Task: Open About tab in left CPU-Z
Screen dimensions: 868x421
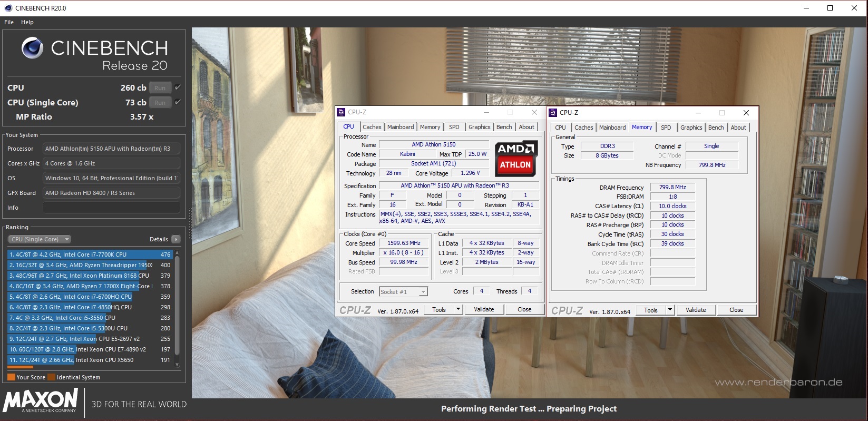Action: click(x=526, y=127)
